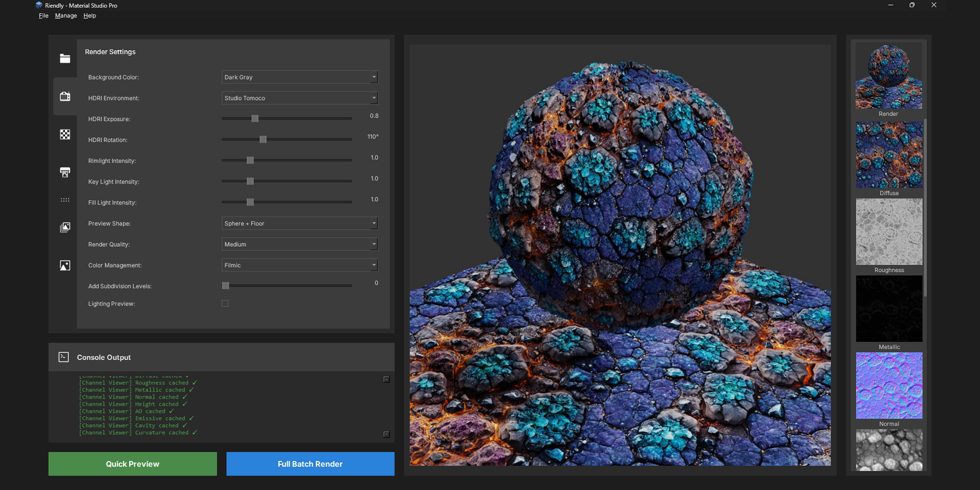
Task: Click the 'Roughness cached' console line
Action: tap(138, 383)
